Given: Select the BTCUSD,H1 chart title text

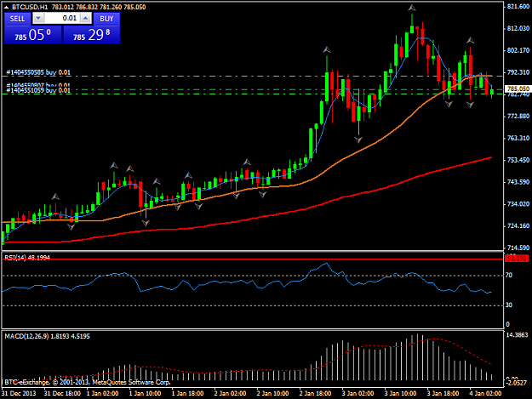Looking at the screenshot, I should (x=30, y=7).
